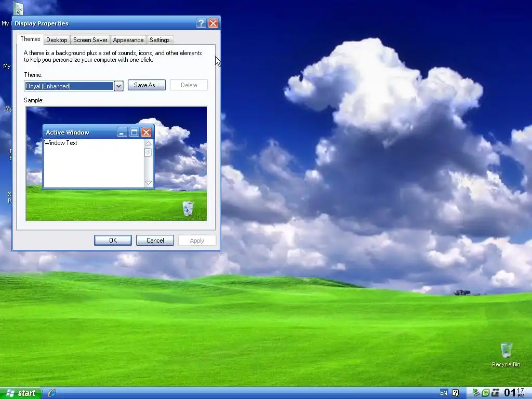
Task: Open the Appearance tab
Action: 128,40
